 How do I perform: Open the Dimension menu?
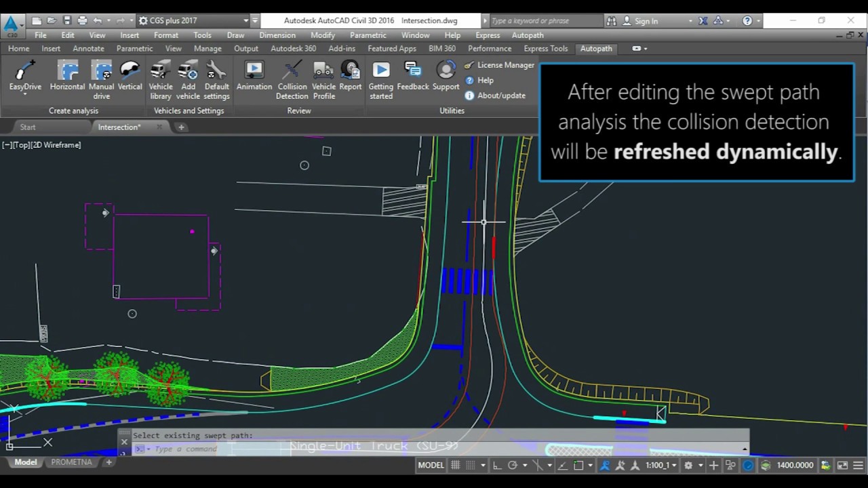(277, 35)
